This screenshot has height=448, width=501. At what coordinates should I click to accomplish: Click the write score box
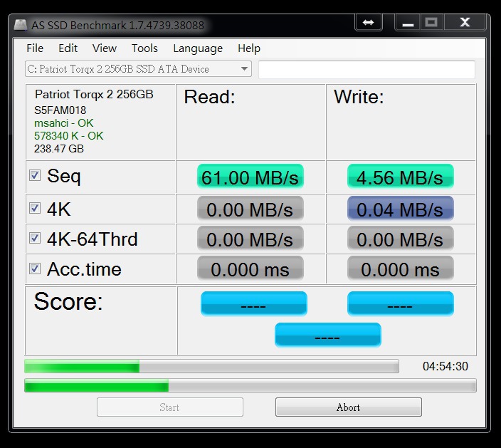click(401, 304)
